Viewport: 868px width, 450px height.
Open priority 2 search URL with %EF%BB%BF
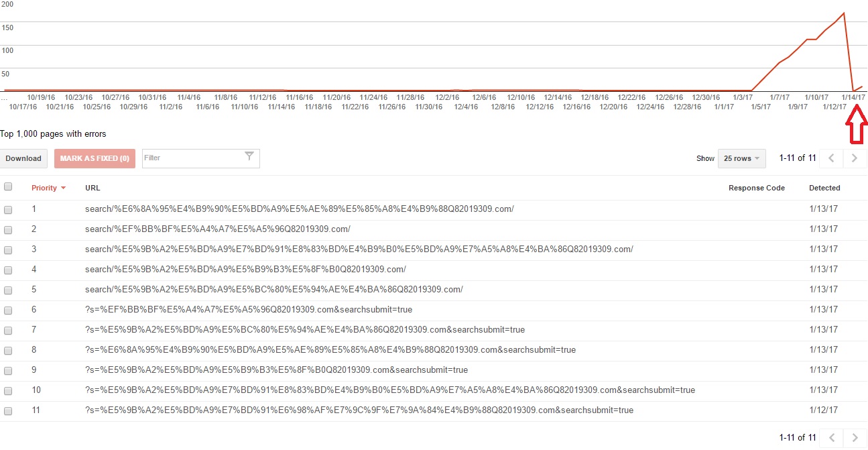tap(218, 229)
